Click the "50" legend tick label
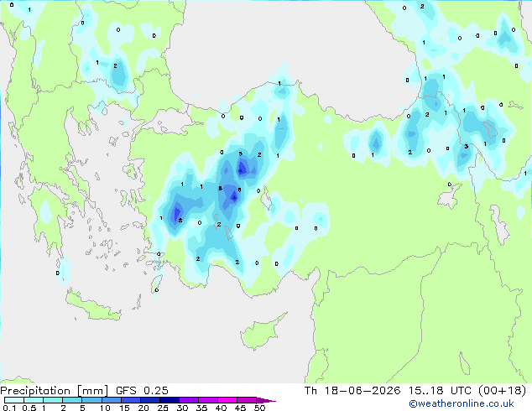532x411 pixels. pos(259,408)
